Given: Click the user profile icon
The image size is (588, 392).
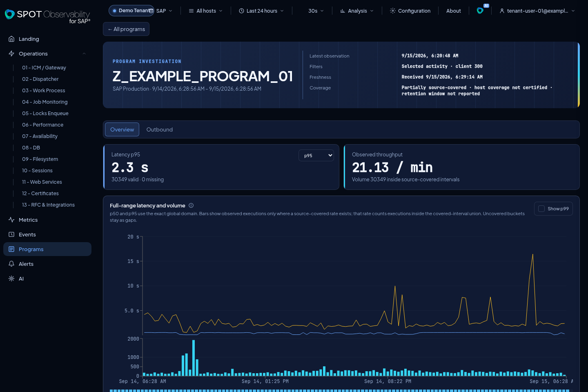Looking at the screenshot, I should (502, 11).
